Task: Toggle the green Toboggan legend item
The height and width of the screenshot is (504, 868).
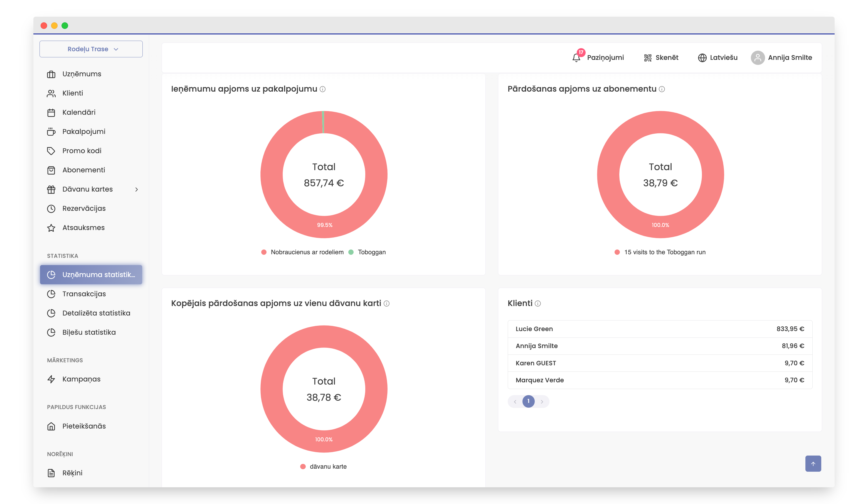Action: click(367, 252)
